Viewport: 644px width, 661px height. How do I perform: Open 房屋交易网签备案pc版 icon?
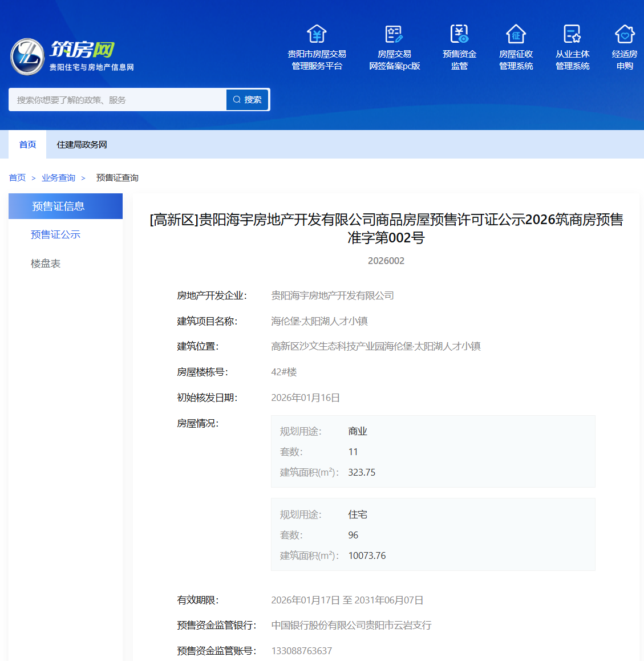(x=393, y=48)
